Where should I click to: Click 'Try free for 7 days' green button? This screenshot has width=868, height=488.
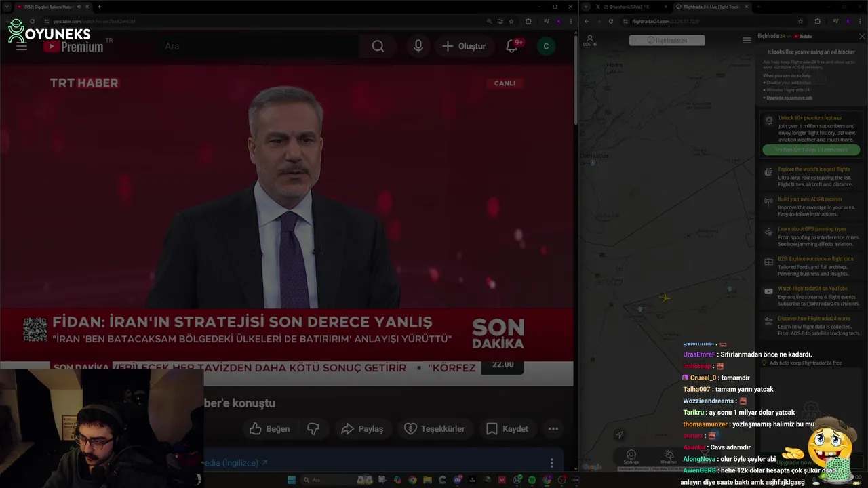(811, 150)
